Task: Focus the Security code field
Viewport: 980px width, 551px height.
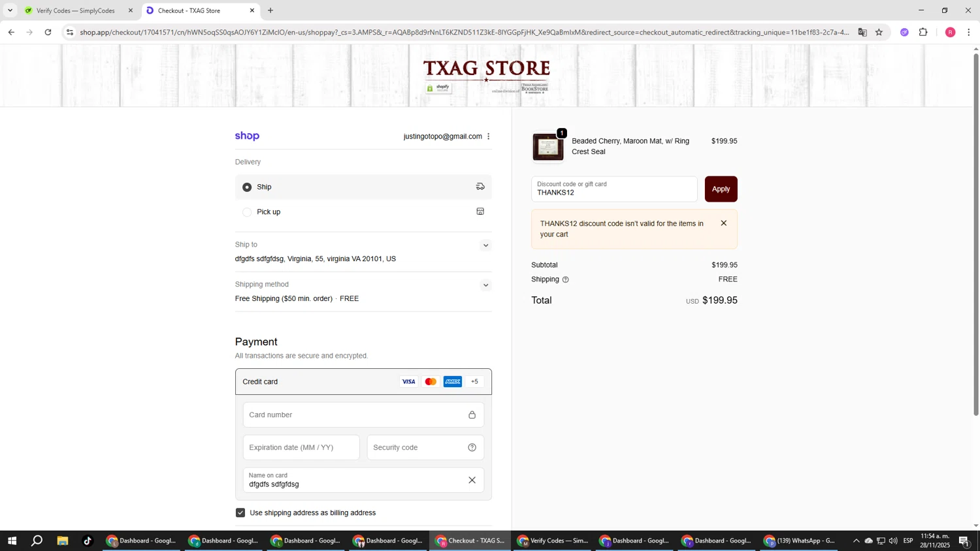Action: click(x=425, y=448)
